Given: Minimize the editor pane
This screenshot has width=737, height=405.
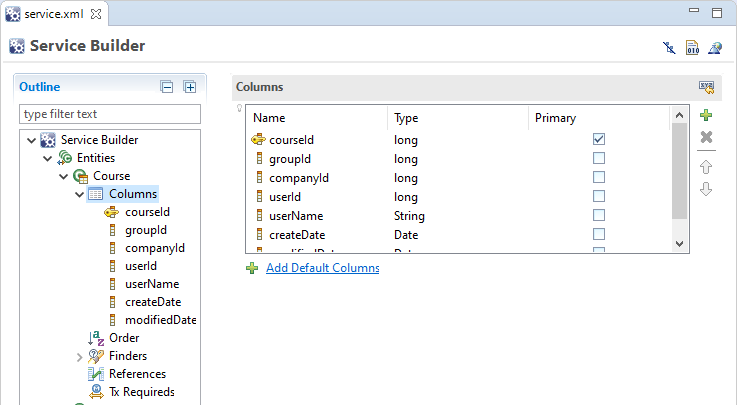Looking at the screenshot, I should [x=694, y=10].
